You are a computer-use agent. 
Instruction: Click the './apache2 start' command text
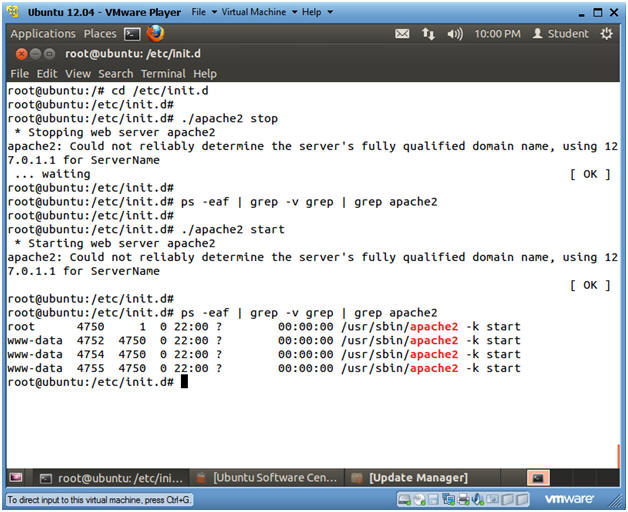pos(233,230)
